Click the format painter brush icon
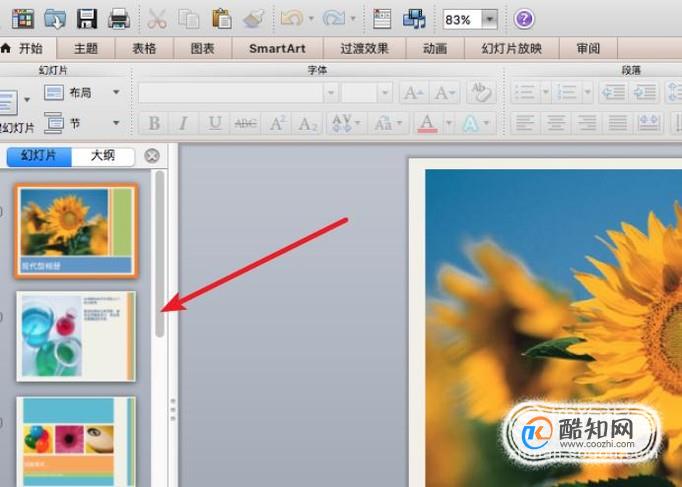Screen dimensions: 682x487 [x=253, y=19]
